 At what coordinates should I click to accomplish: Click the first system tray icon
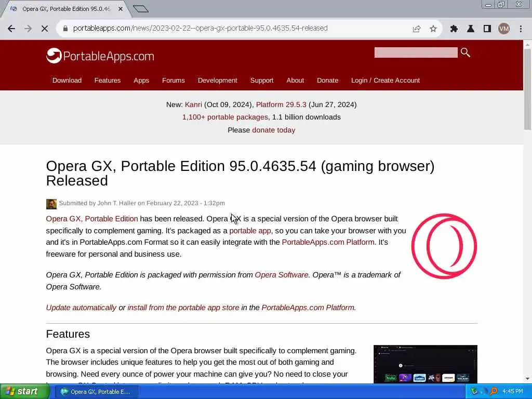tap(474, 392)
